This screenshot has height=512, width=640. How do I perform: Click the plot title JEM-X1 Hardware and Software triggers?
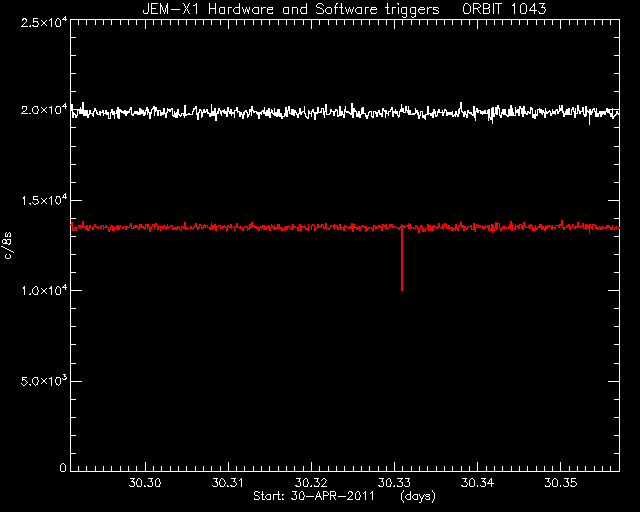pos(291,9)
